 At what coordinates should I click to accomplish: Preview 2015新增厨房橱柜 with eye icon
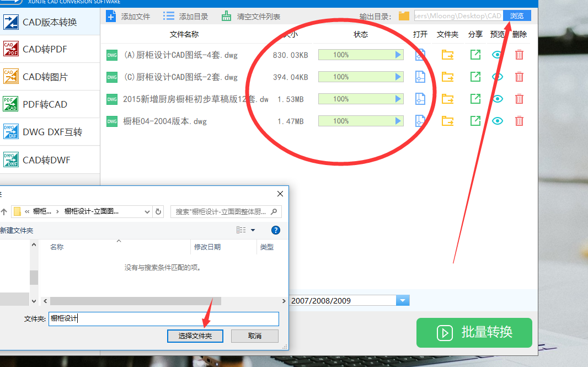(x=497, y=99)
